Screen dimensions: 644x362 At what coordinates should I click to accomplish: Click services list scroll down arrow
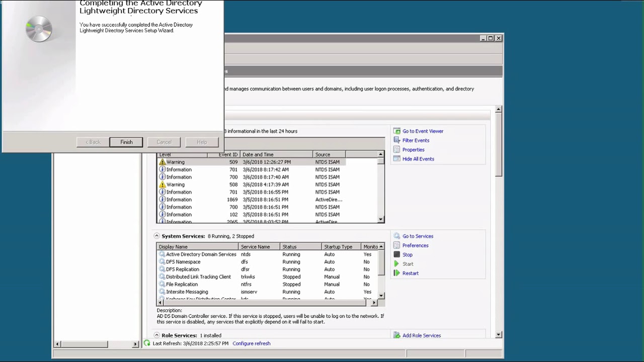click(x=381, y=295)
